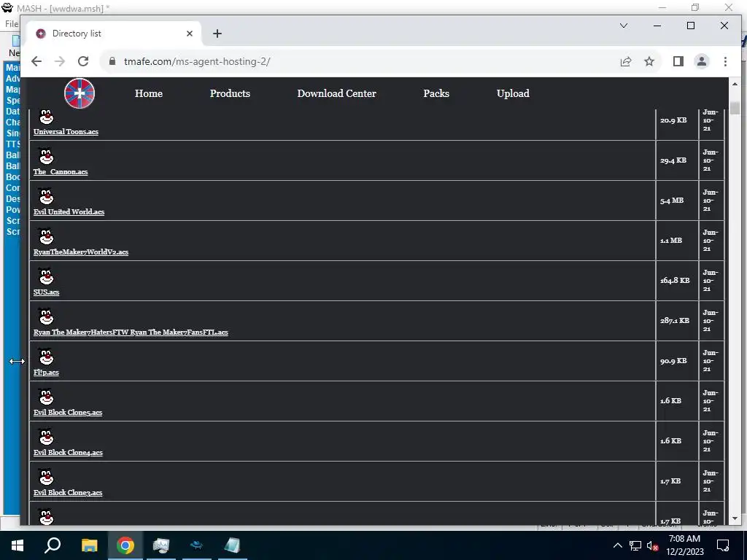Click the agent icon above Evil Block Clone4.acs

[46, 437]
